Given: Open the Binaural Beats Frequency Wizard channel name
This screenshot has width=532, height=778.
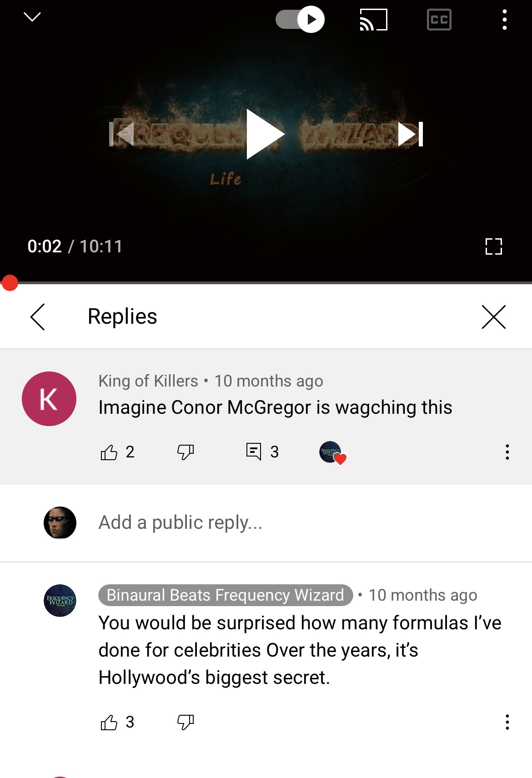Looking at the screenshot, I should click(226, 595).
